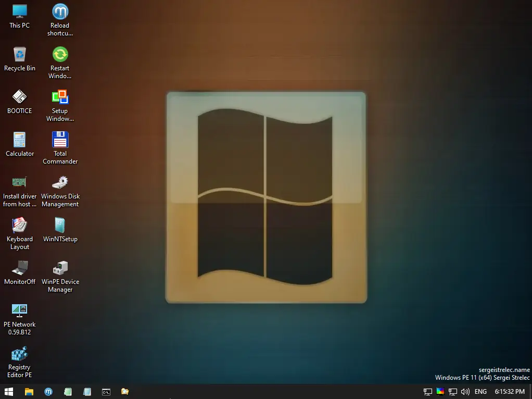
Task: Open colorful display tray icon
Action: 440,391
